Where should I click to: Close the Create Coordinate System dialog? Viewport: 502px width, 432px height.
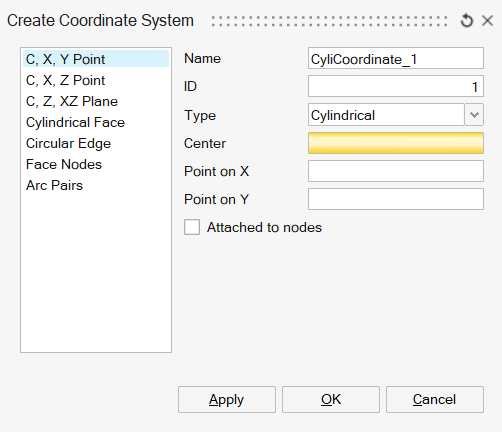[x=487, y=21]
